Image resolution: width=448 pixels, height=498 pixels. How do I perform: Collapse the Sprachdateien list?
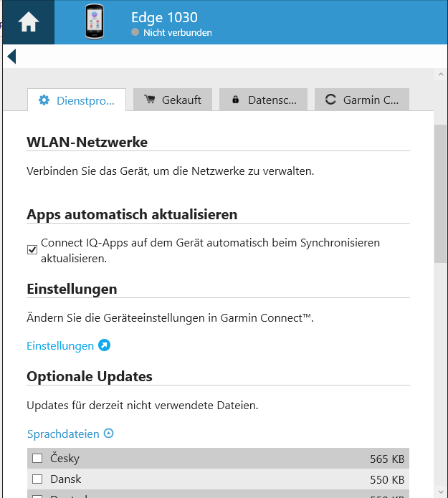click(109, 434)
